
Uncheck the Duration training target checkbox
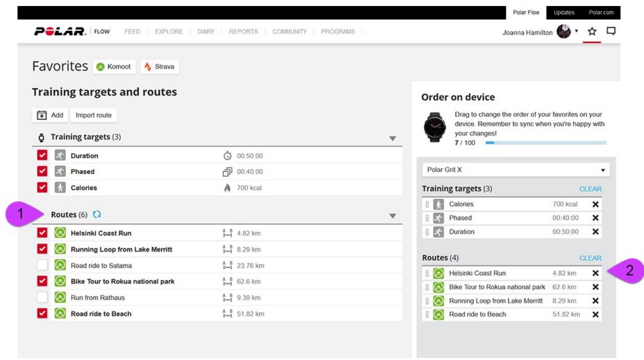click(42, 156)
